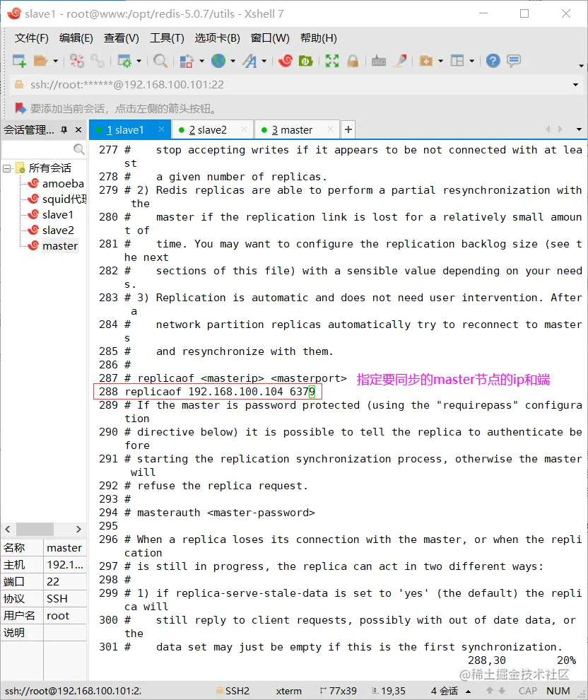The height and width of the screenshot is (700, 588).
Task: Select the squid代理 session
Action: (64, 199)
